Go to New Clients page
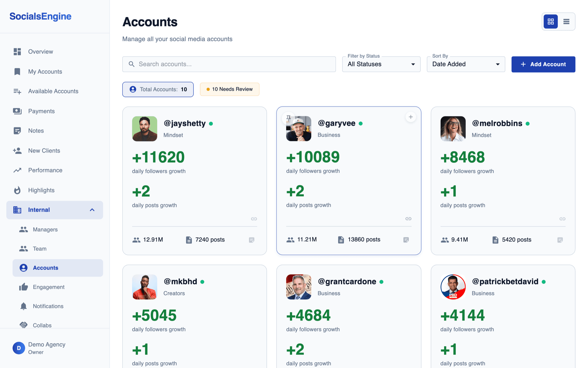 tap(55, 151)
